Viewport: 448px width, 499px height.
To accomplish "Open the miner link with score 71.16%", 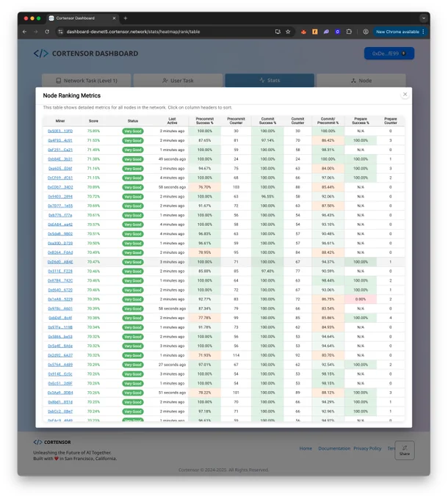I will coord(60,168).
